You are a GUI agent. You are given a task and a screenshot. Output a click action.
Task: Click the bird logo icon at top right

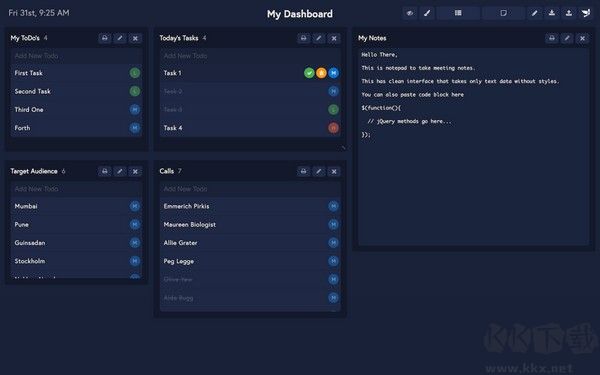coord(586,13)
